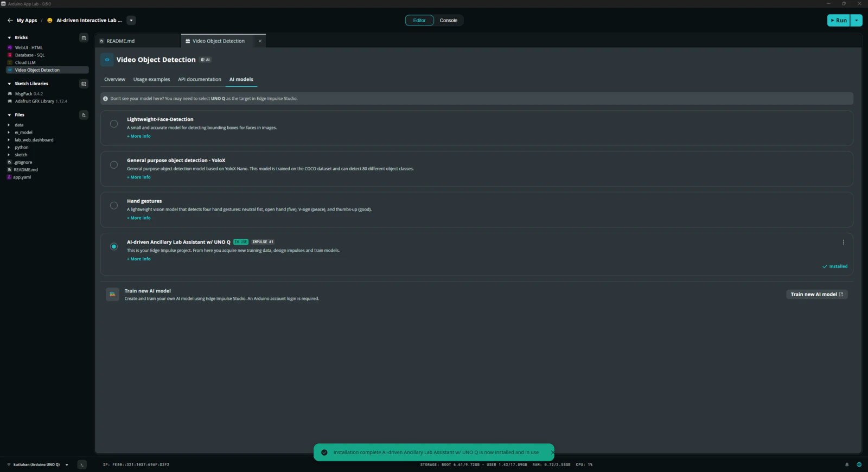Viewport: 868px width, 472px height.
Task: Show more info for General purpose object detection - YoloX
Action: click(x=139, y=177)
